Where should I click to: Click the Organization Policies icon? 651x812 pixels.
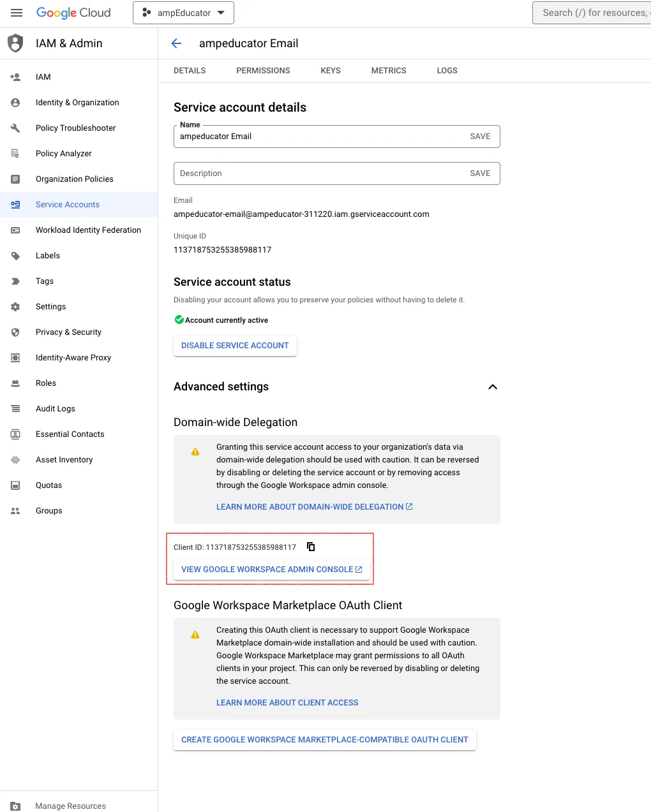coord(15,179)
